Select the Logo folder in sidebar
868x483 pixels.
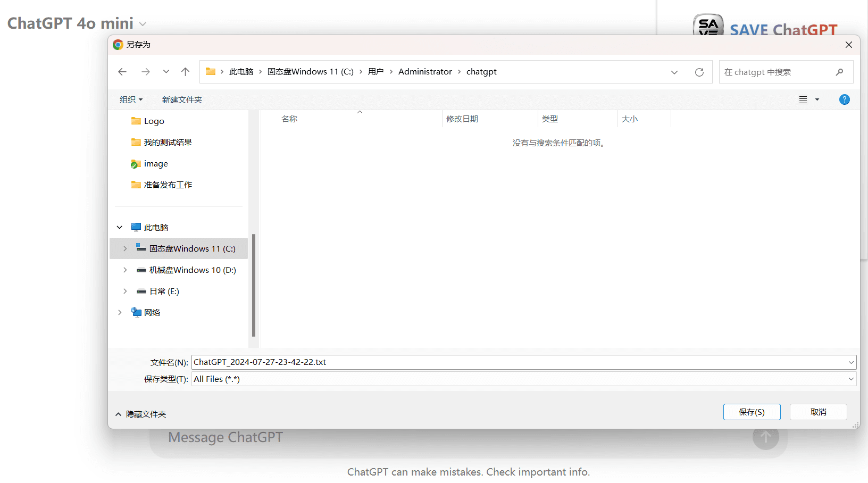coord(148,121)
